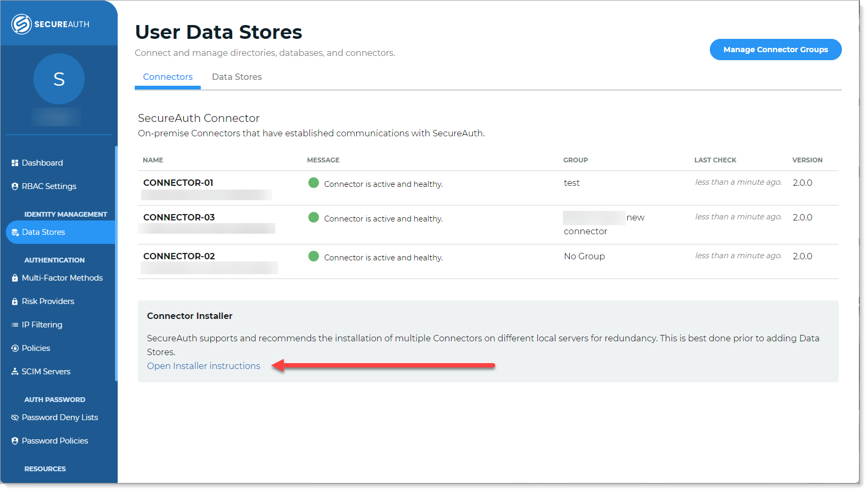Click the SCIM Servers user icon
Image resolution: width=868 pixels, height=492 pixels.
point(15,372)
